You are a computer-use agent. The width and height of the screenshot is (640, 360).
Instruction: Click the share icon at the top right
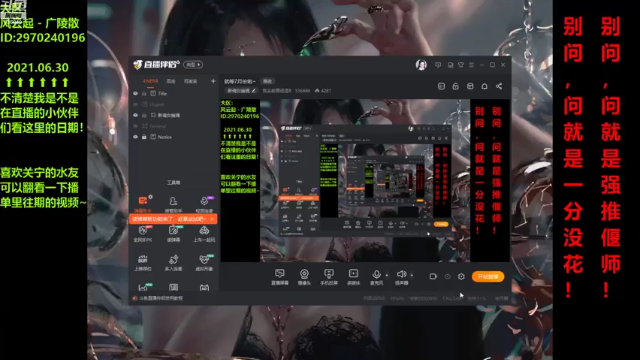pos(499,86)
